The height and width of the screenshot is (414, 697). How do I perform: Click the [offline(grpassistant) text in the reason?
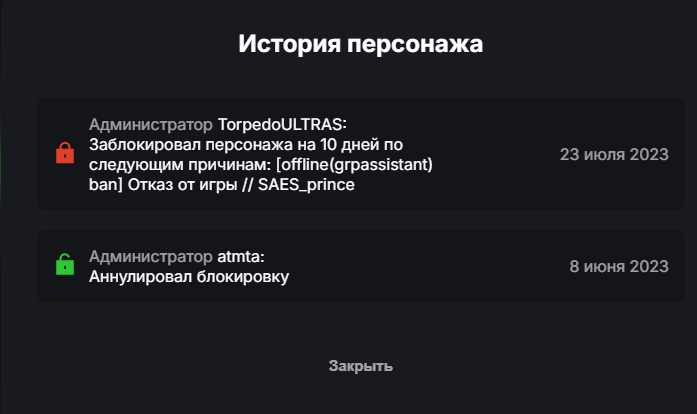coord(353,165)
